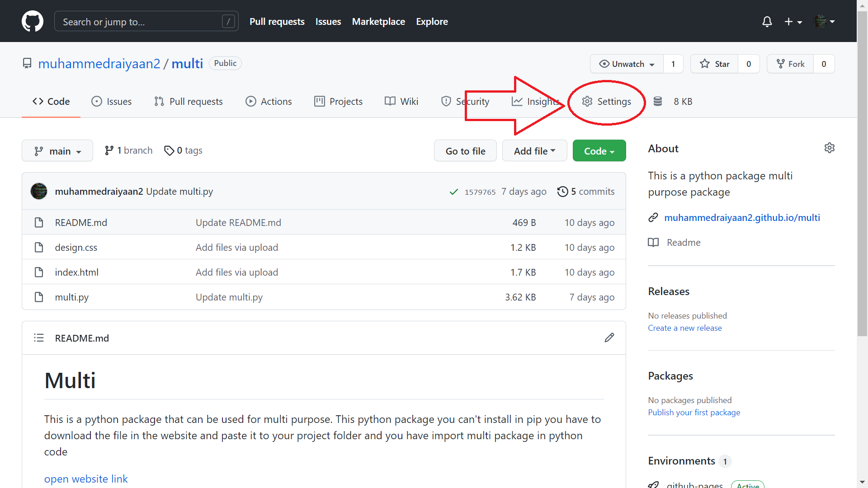Expand the main branch selector
Screen dimensions: 868x488
pos(57,151)
